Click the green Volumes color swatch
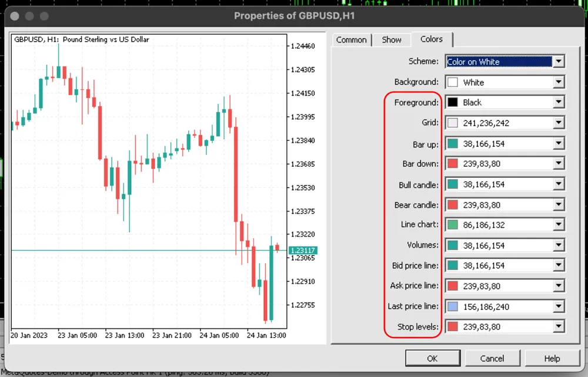Image resolution: width=588 pixels, height=377 pixels. [x=453, y=245]
